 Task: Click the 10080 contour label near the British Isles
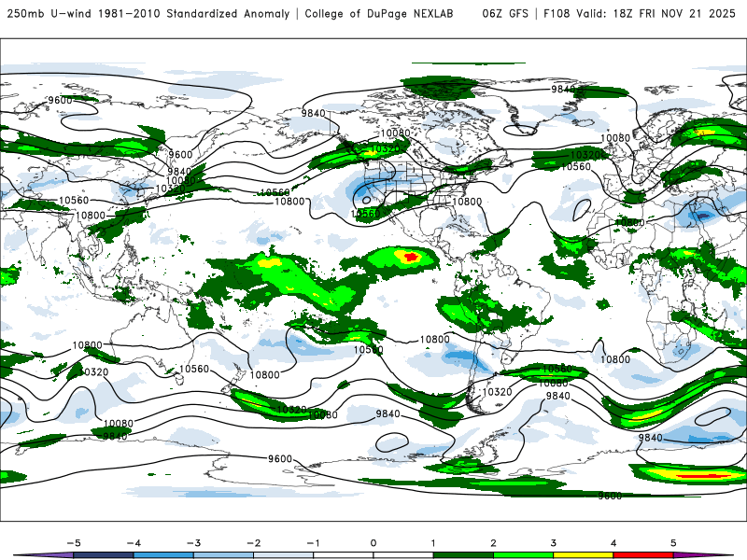pos(615,137)
